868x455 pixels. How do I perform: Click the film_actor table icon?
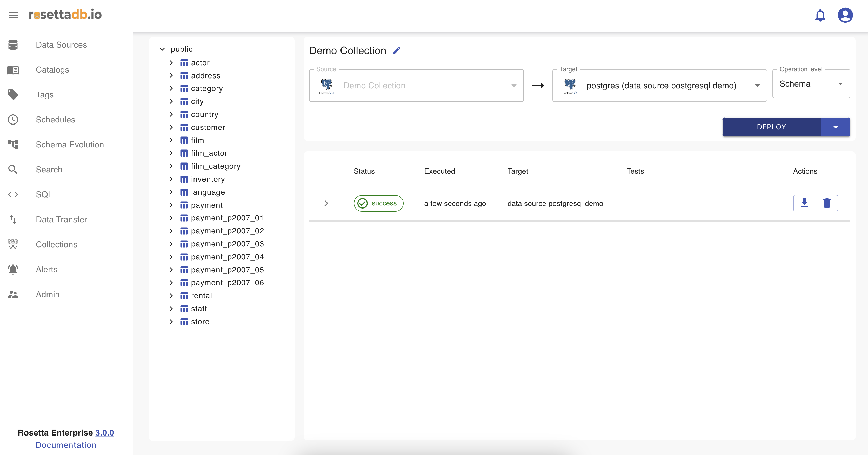point(184,153)
